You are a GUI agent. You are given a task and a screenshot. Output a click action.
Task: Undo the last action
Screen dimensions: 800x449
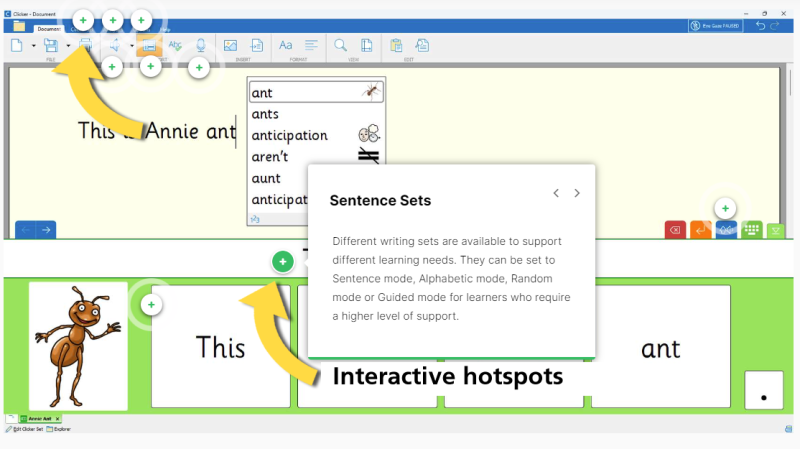(761, 26)
